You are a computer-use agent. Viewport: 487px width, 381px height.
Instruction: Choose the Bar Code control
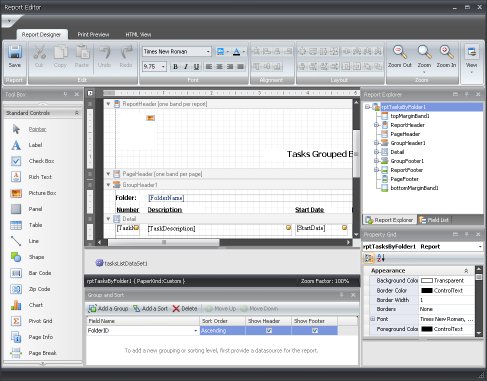click(x=16, y=273)
